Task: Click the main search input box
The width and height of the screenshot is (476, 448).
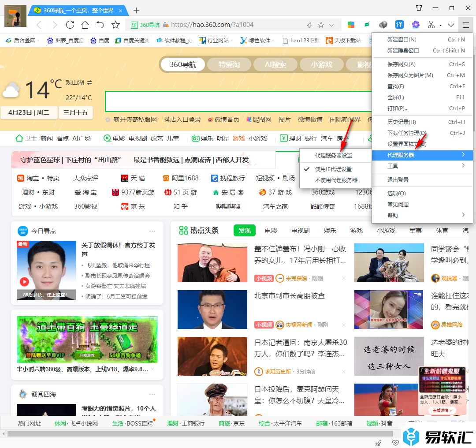Action: [238, 101]
